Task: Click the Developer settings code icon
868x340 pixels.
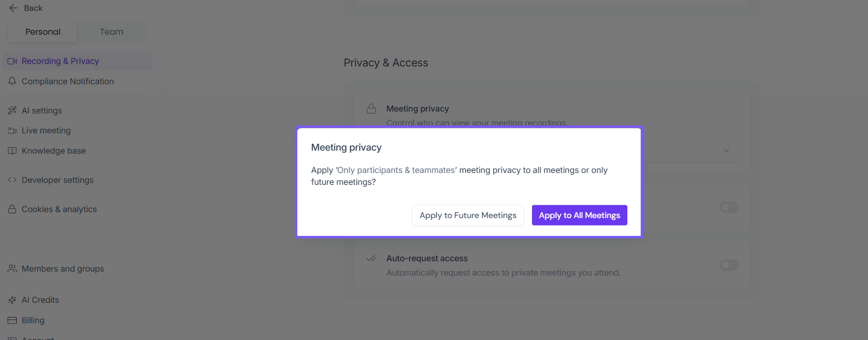Action: click(x=12, y=180)
